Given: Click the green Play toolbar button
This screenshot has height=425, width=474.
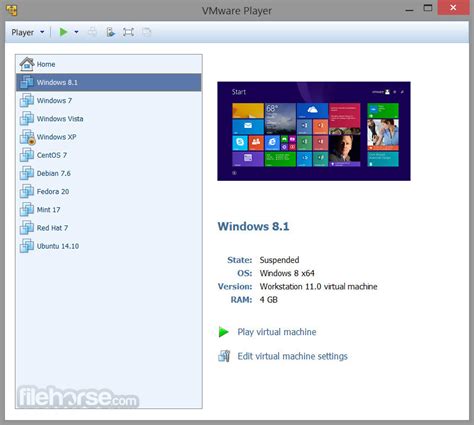Looking at the screenshot, I should [x=63, y=32].
